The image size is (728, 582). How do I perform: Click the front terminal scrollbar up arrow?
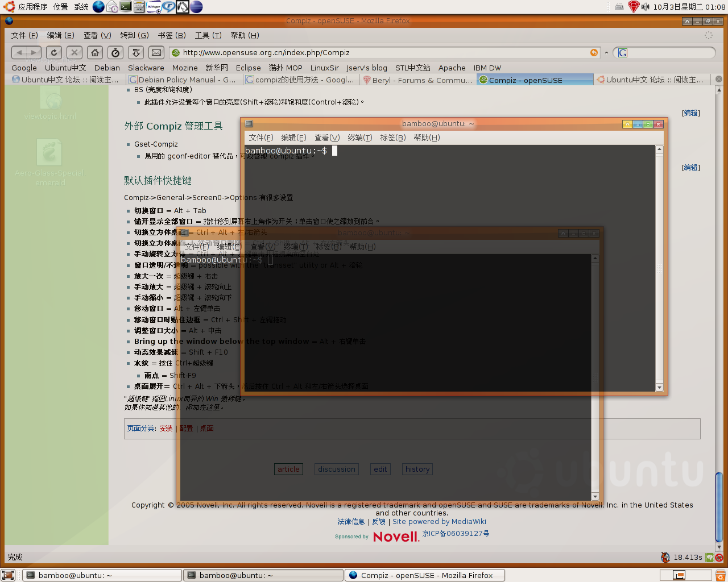659,149
